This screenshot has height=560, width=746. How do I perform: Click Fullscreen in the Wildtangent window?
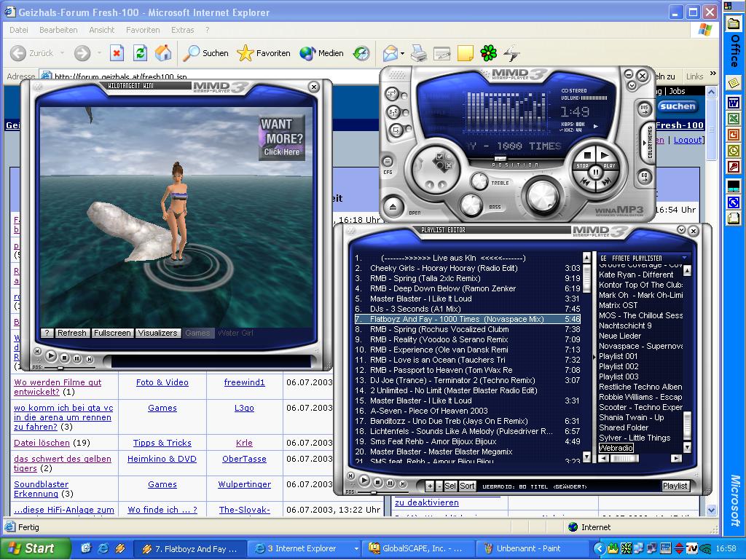111,333
